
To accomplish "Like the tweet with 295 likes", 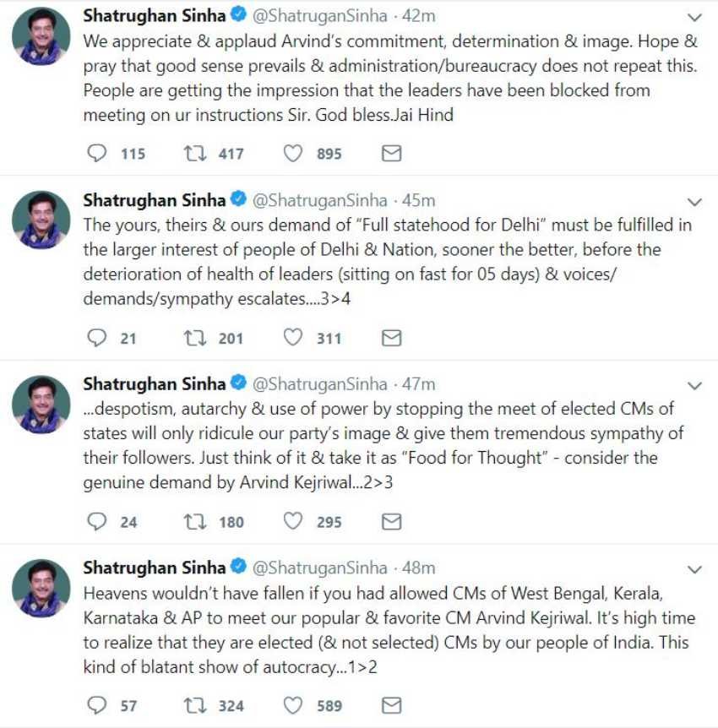I will click(292, 522).
